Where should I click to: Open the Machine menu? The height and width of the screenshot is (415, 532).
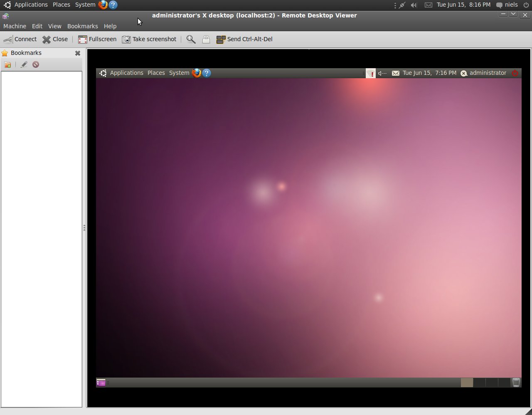coord(15,26)
